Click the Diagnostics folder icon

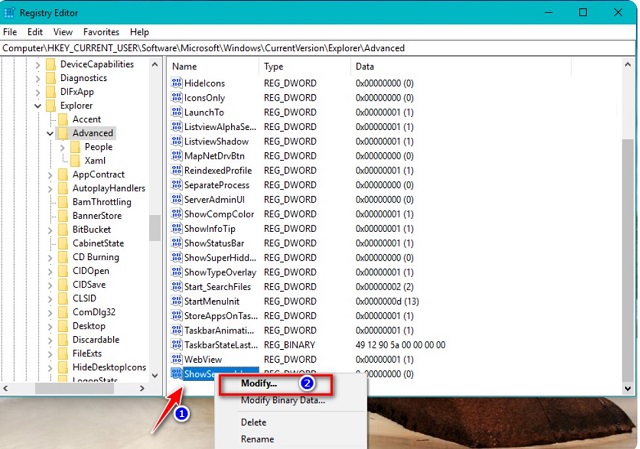click(51, 78)
